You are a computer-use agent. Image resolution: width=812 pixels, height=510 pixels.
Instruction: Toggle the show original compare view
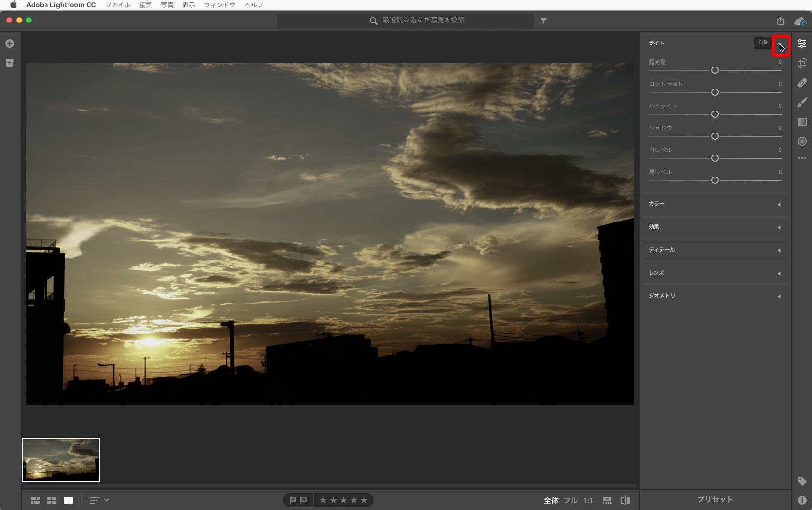coord(625,500)
